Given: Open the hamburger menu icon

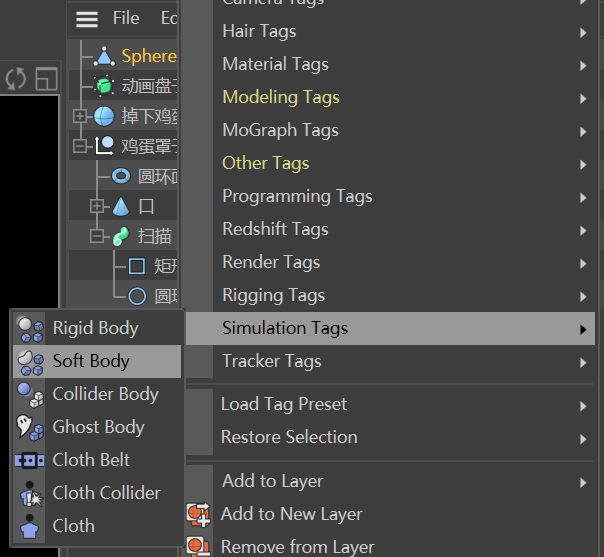Looking at the screenshot, I should pyautogui.click(x=87, y=19).
